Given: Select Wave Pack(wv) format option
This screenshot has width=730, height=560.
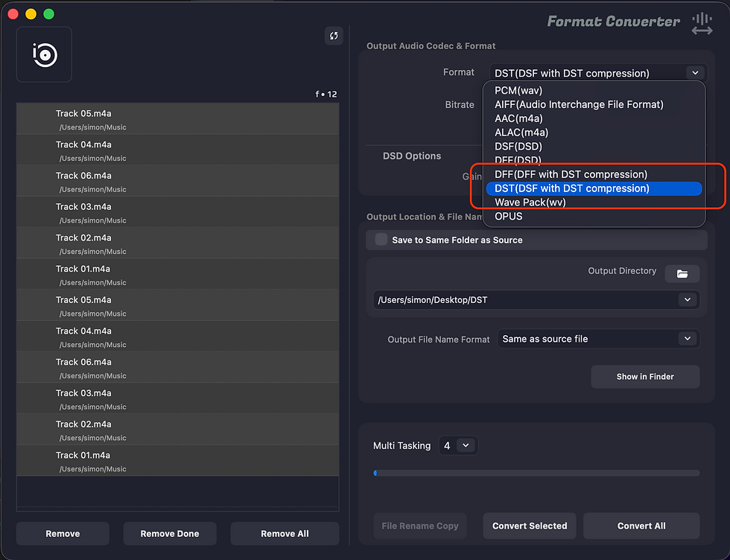Looking at the screenshot, I should 594,202.
